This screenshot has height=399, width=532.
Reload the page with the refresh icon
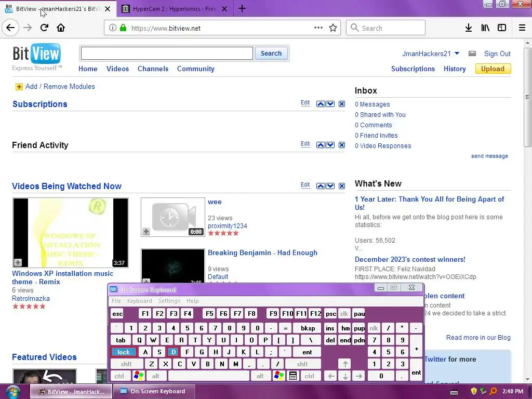[x=44, y=28]
